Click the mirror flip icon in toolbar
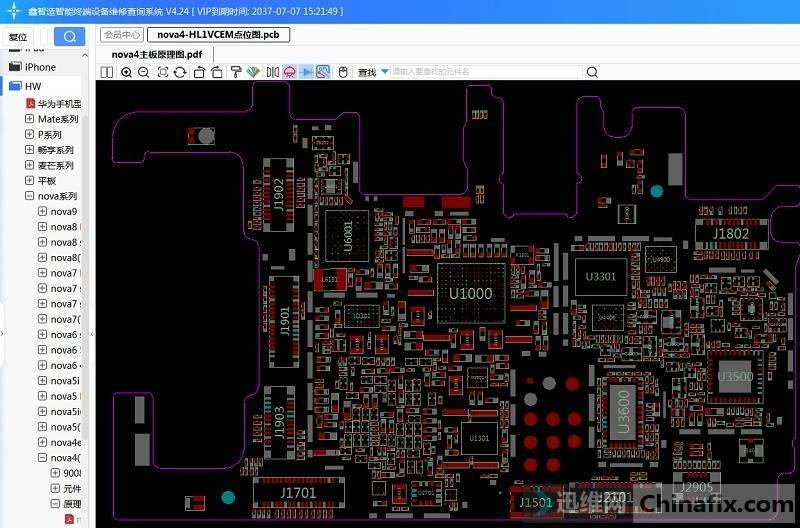The height and width of the screenshot is (528, 800). [273, 72]
